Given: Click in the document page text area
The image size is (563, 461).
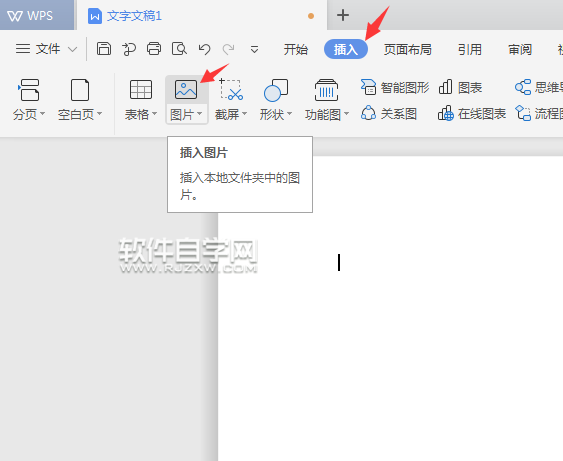Looking at the screenshot, I should 390,309.
